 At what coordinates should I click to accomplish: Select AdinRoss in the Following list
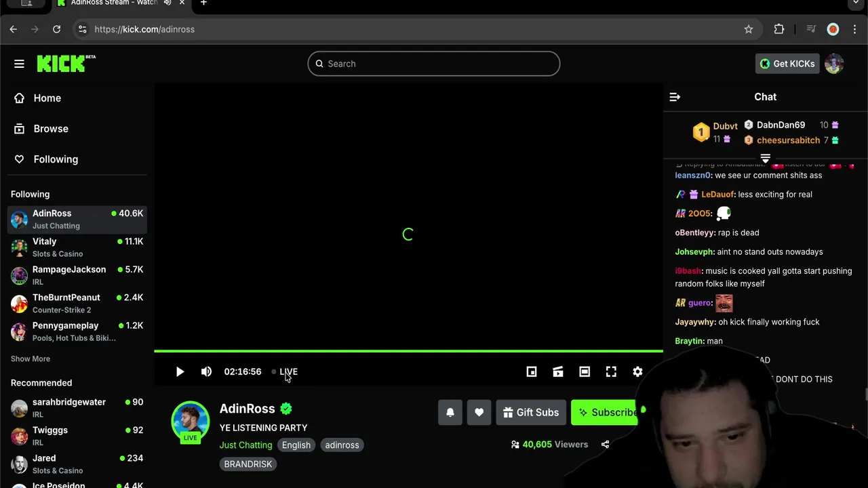pos(77,219)
